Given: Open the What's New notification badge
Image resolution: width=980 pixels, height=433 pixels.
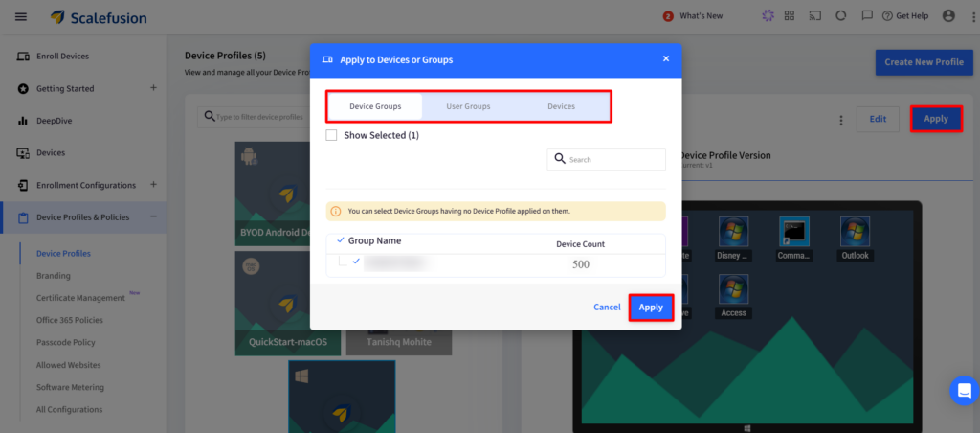Looking at the screenshot, I should (667, 16).
